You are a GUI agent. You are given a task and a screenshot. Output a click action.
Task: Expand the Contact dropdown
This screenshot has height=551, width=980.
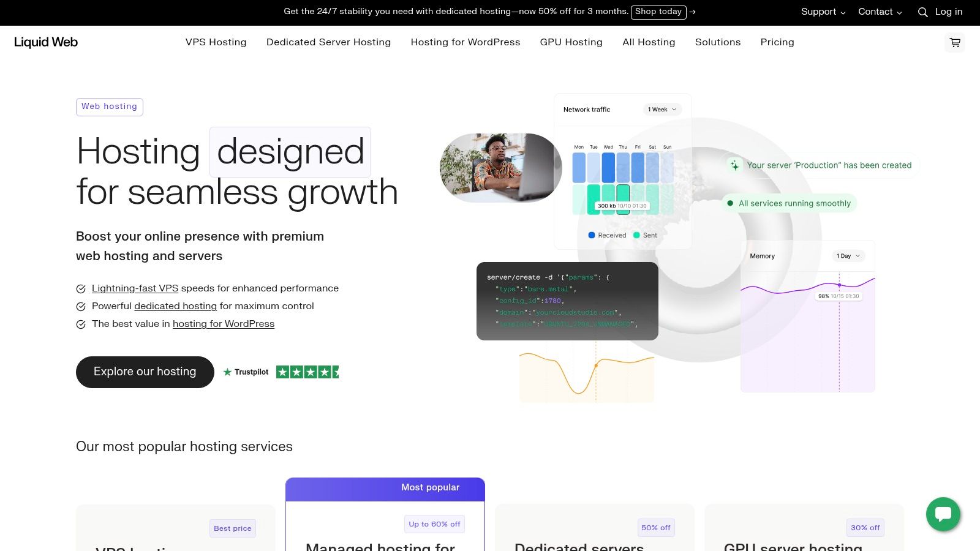pyautogui.click(x=880, y=12)
